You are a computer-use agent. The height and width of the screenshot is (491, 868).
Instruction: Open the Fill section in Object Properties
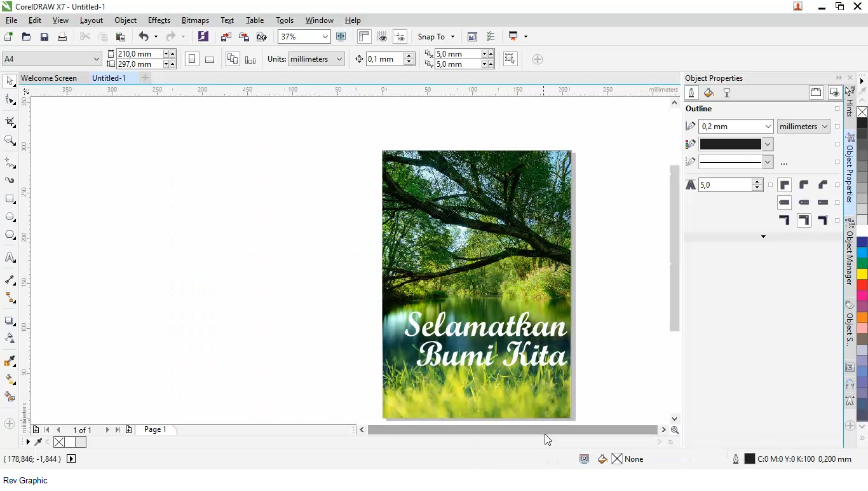tap(709, 93)
